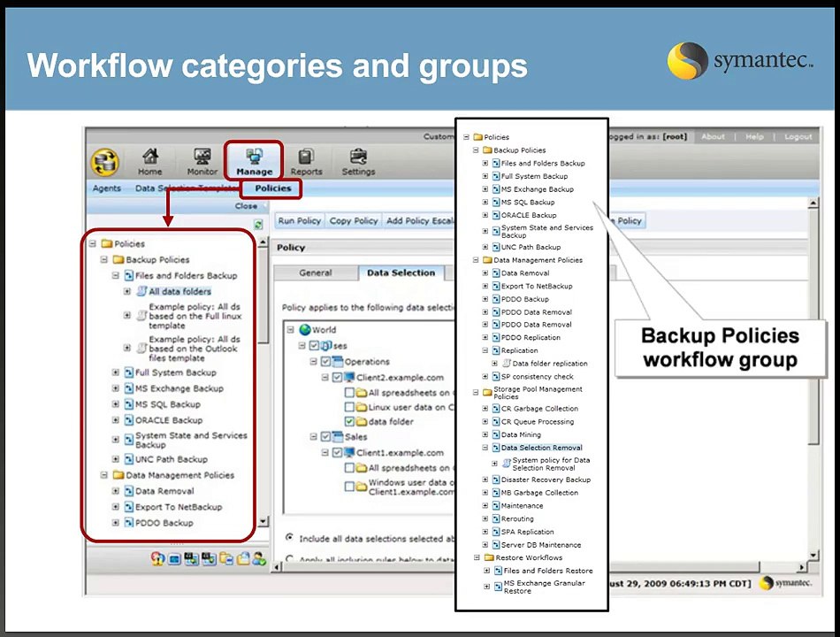Open the Agents submenu item

pos(107,188)
